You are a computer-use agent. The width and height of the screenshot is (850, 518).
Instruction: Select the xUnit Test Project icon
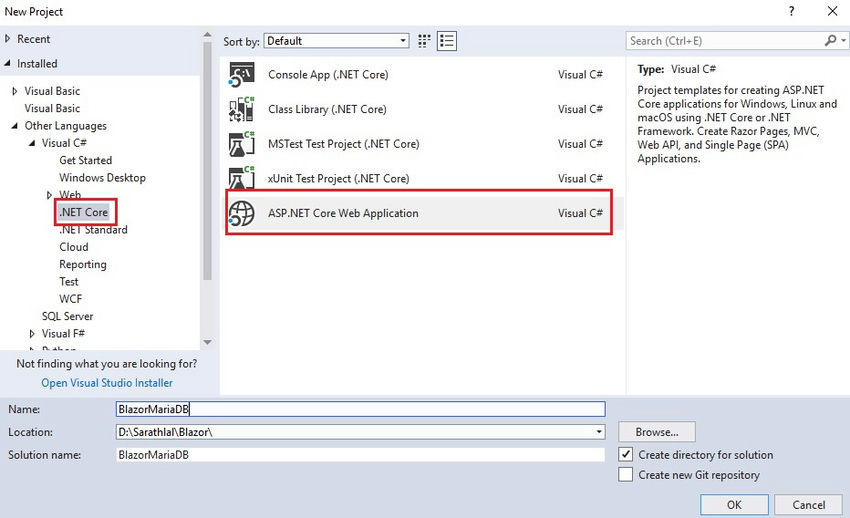[x=241, y=178]
